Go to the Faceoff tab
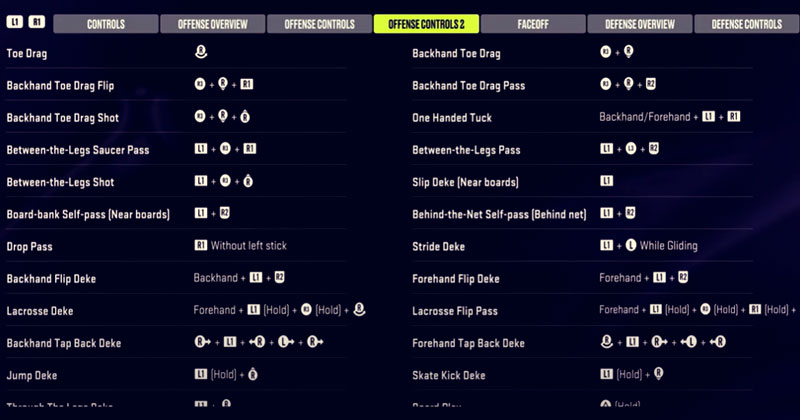The height and width of the screenshot is (420, 800). pos(533,24)
